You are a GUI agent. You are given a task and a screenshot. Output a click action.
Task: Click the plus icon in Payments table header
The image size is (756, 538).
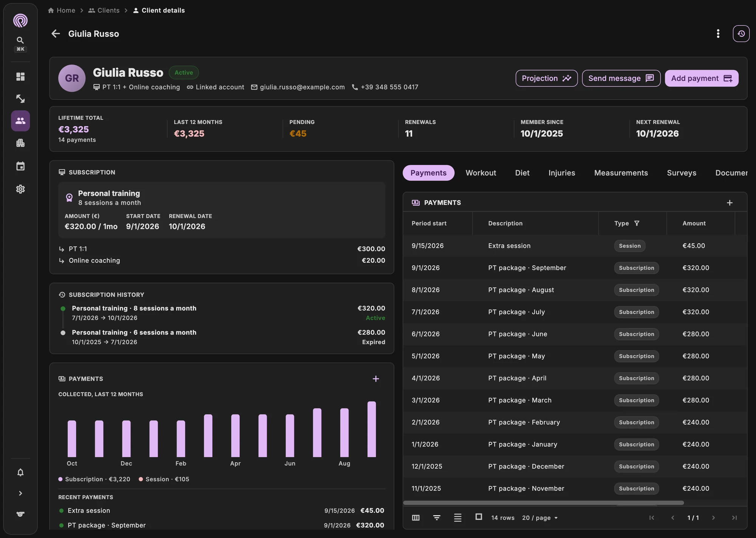pyautogui.click(x=730, y=203)
